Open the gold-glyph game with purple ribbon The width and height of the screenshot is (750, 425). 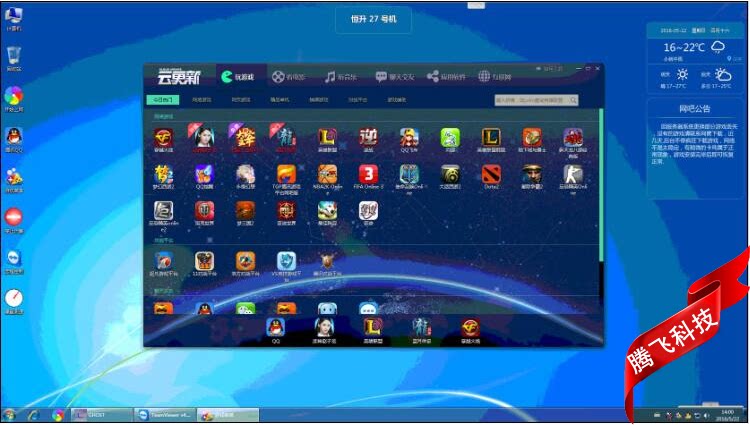pos(245,140)
